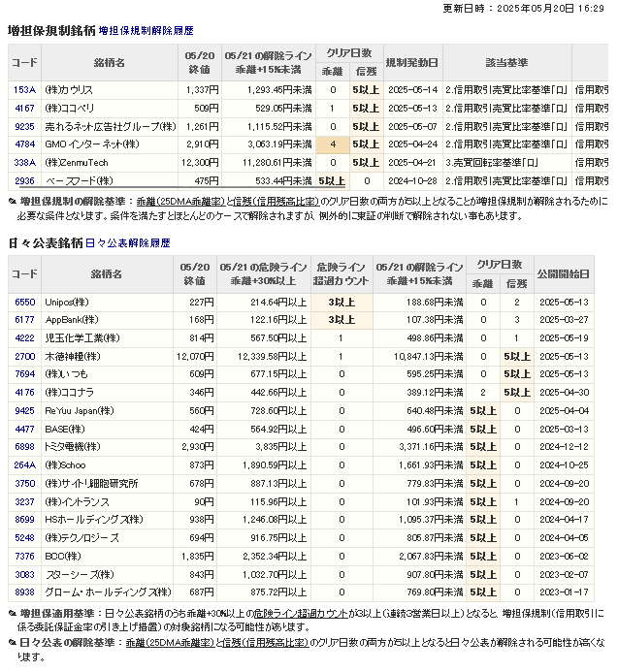Select publication start date 2023-01-17
This screenshot has width=618, height=672.
click(x=565, y=592)
